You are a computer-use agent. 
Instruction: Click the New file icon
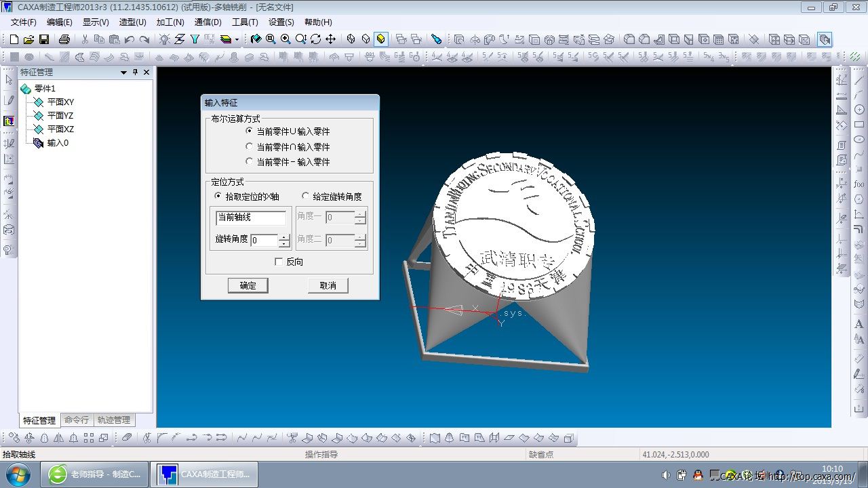14,39
